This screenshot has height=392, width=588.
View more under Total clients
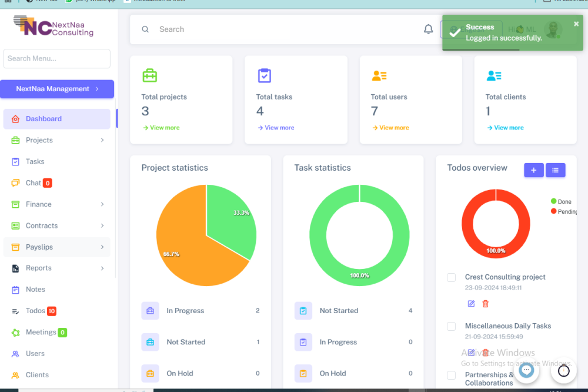tap(506, 128)
